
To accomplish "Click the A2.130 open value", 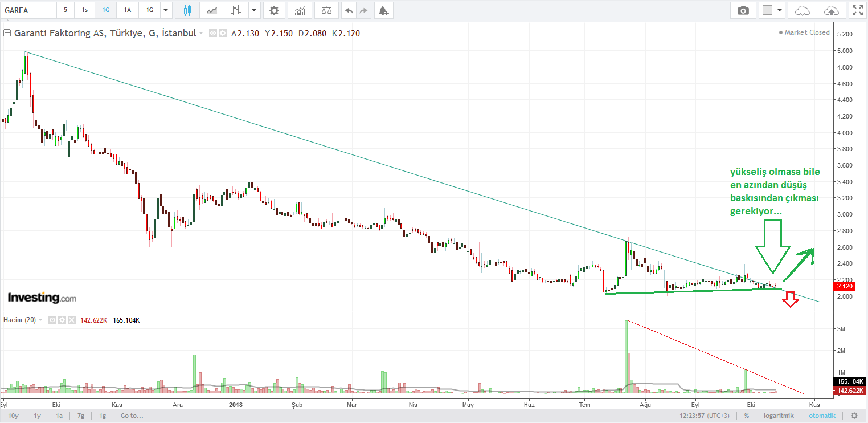I will click(245, 34).
